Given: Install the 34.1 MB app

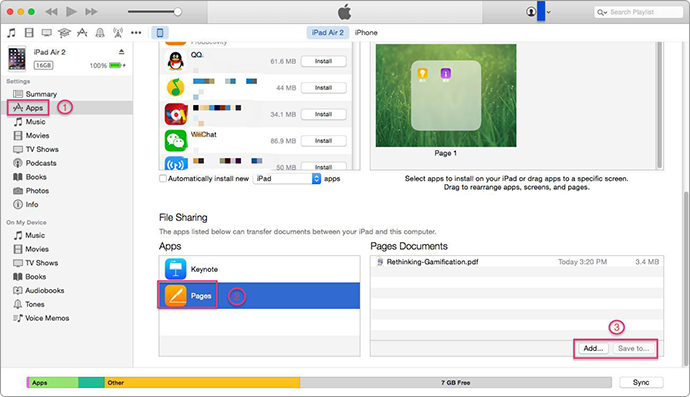Looking at the screenshot, I should pos(323,114).
